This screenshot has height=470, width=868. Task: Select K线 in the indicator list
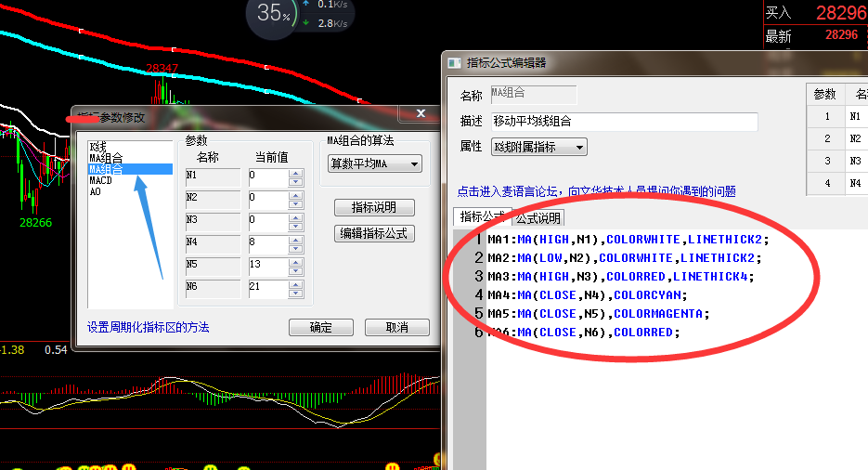[98, 147]
